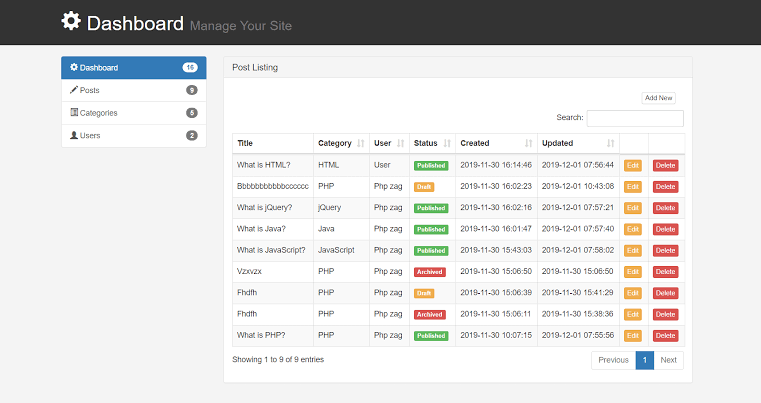Image resolution: width=761 pixels, height=403 pixels.
Task: Open the Dashboard sidebar menu item
Action: tap(133, 67)
